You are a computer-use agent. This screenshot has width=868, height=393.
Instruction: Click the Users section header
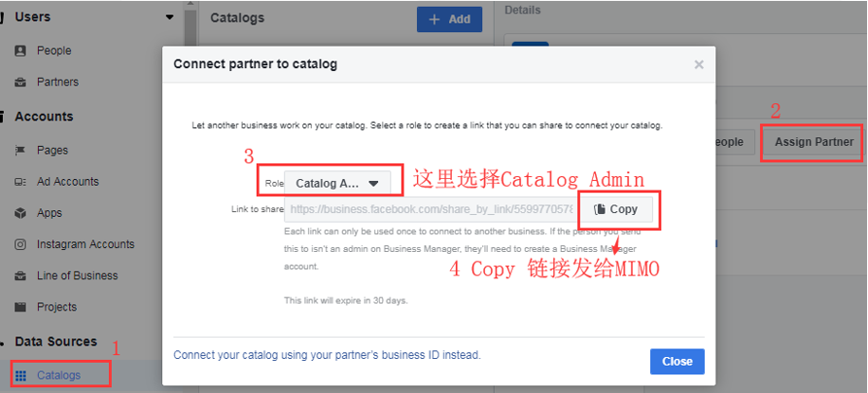click(32, 18)
